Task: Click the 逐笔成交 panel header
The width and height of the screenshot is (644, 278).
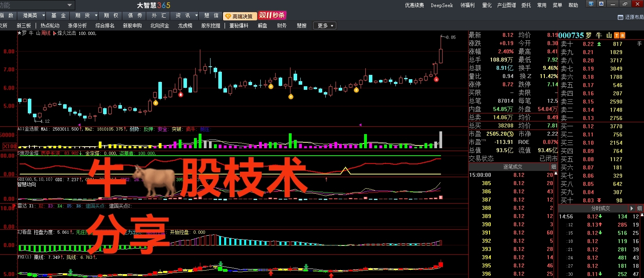Action: tap(513, 167)
